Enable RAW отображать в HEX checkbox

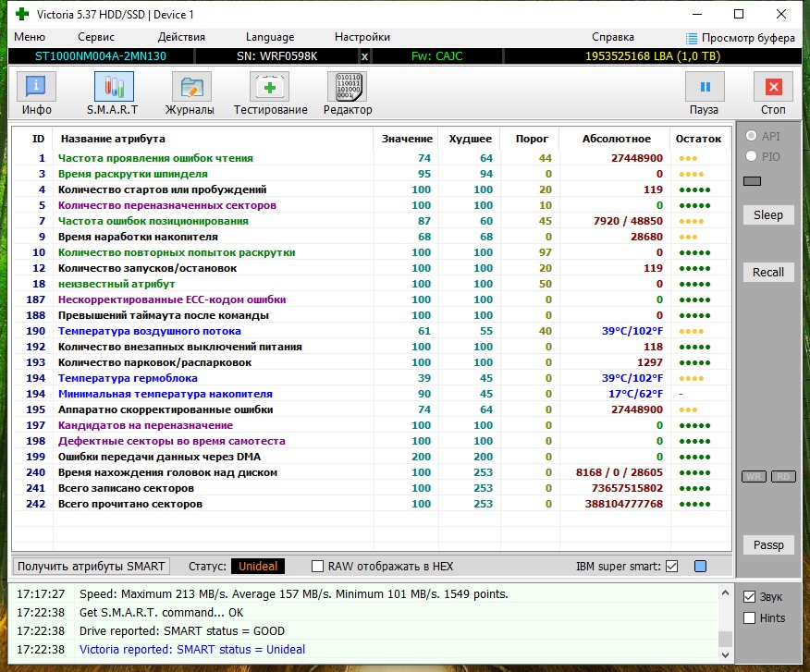point(318,567)
